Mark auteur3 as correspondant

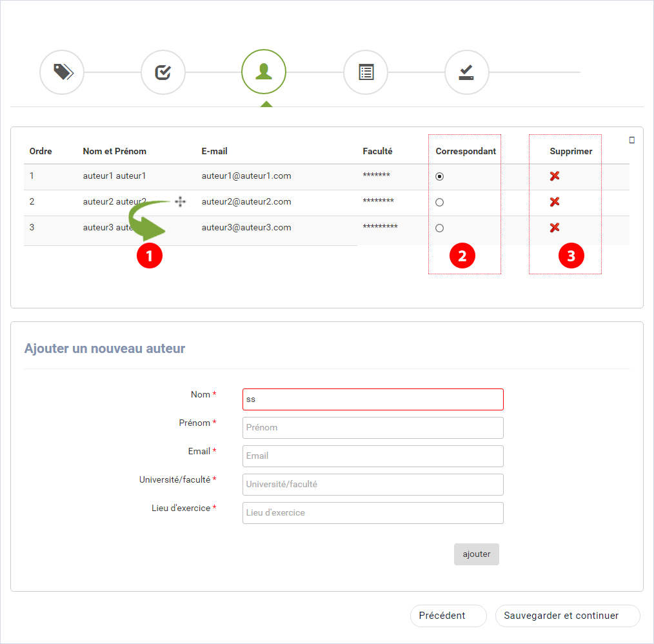click(x=439, y=228)
